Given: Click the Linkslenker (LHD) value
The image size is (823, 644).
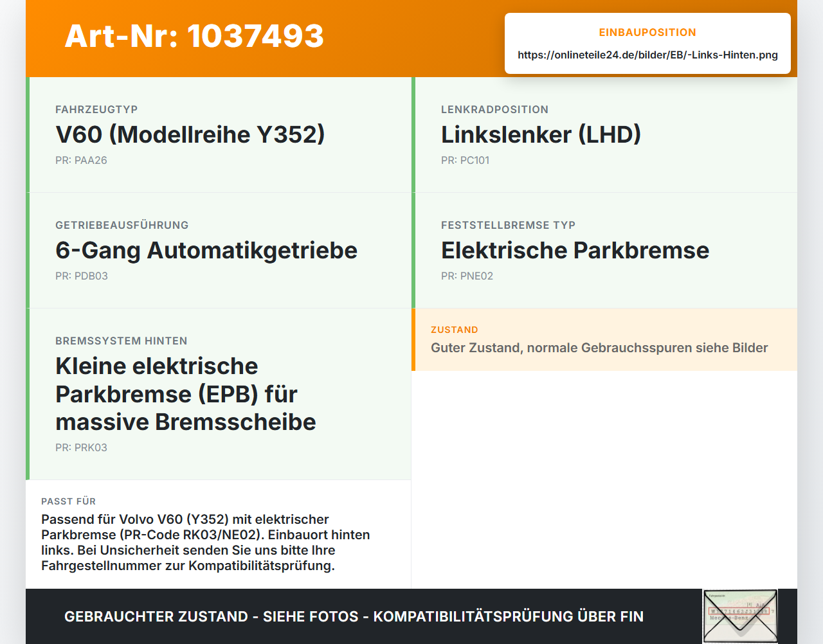Looking at the screenshot, I should click(541, 134).
